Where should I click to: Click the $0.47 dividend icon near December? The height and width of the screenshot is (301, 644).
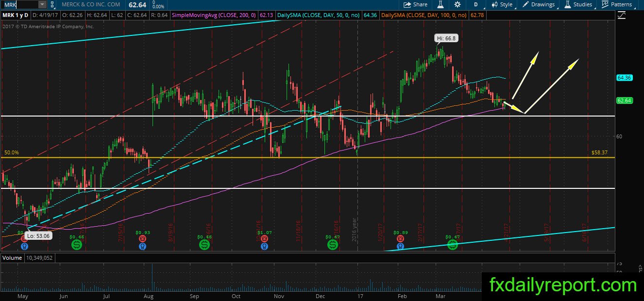coord(332,245)
